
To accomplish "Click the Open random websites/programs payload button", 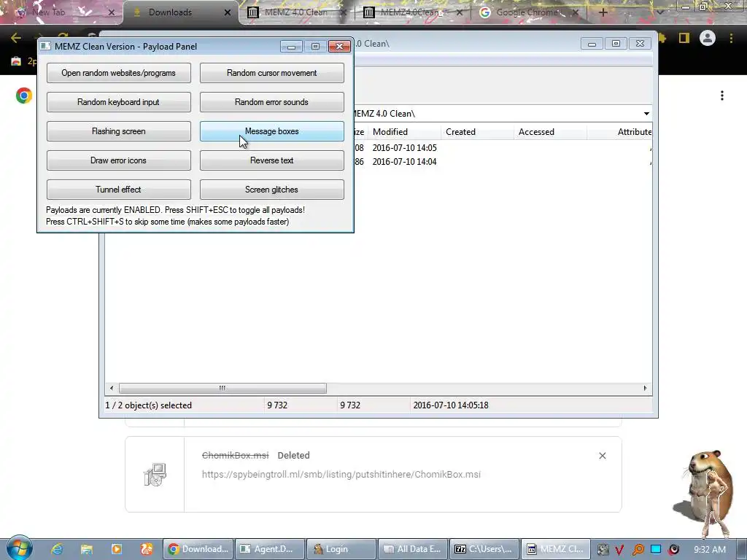I will click(x=119, y=73).
